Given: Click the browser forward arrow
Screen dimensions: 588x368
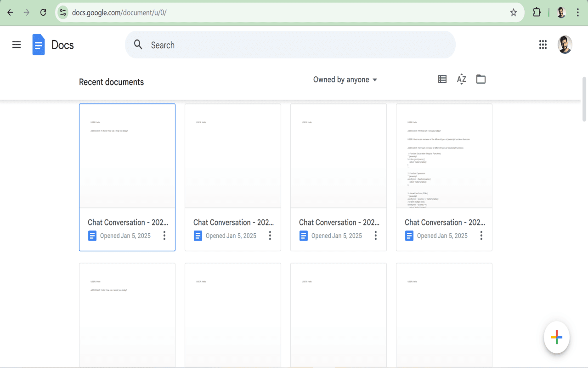Looking at the screenshot, I should (27, 12).
